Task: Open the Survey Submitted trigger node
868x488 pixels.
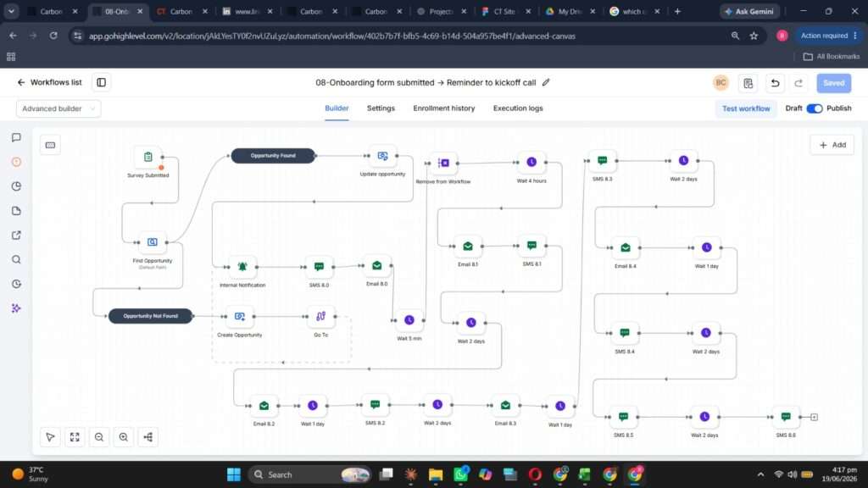Action: click(147, 157)
